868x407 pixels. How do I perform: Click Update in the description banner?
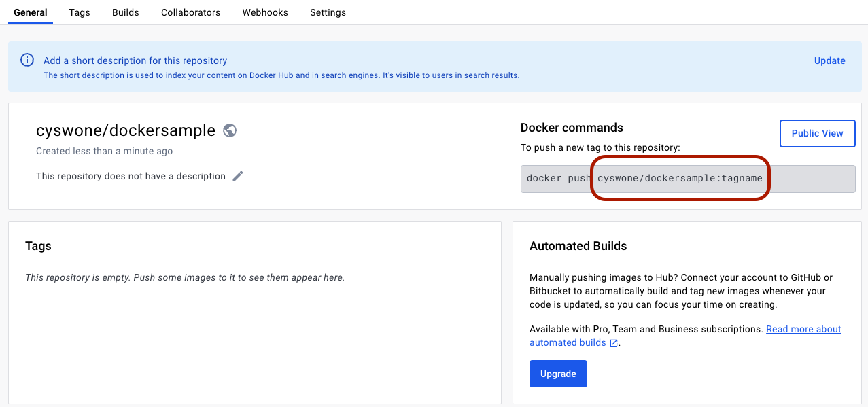click(x=829, y=60)
